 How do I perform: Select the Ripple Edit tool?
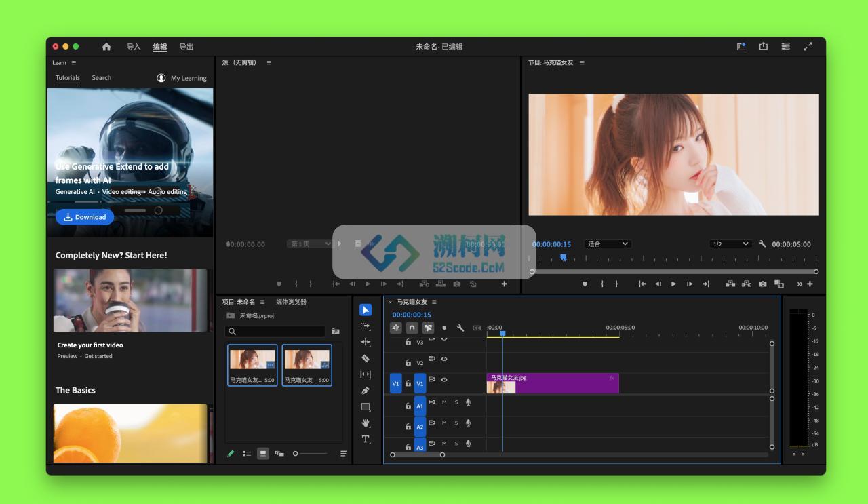(366, 343)
